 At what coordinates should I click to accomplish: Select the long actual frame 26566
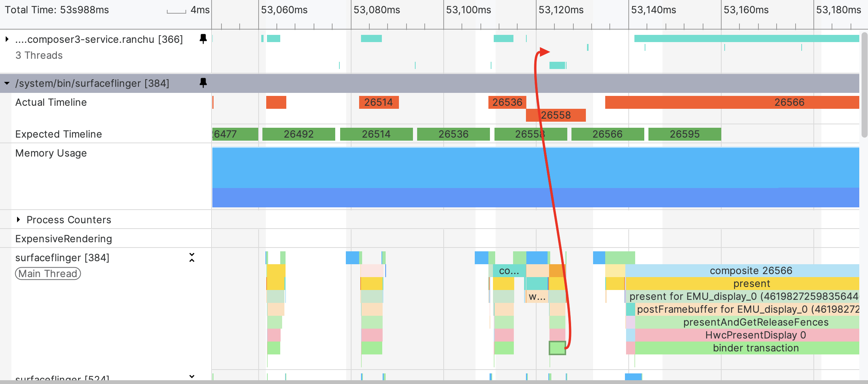[732, 102]
